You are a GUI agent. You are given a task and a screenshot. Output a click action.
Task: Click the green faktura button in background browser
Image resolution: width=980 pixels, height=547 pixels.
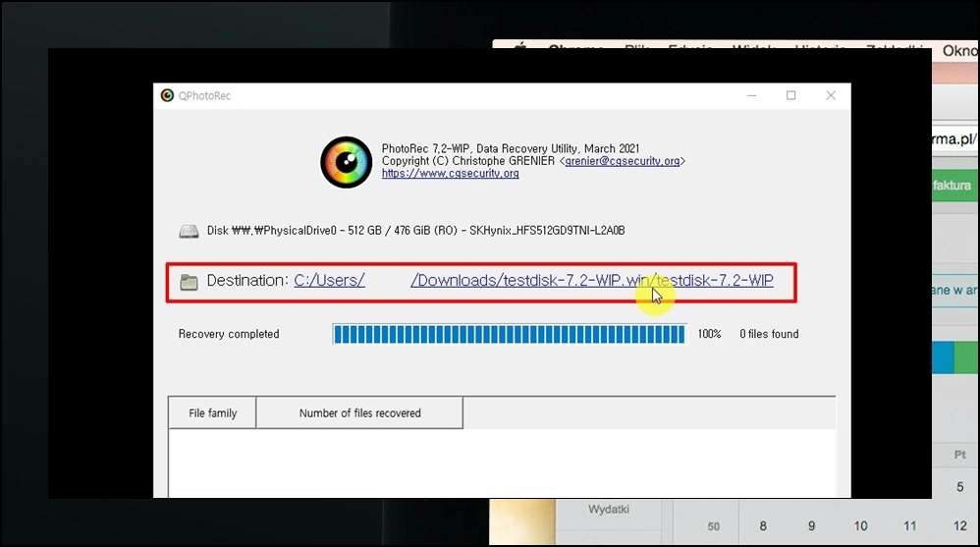953,186
